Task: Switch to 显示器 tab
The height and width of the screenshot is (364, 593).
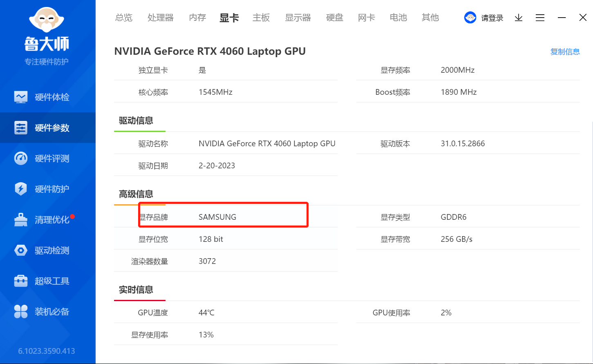Action: tap(298, 18)
